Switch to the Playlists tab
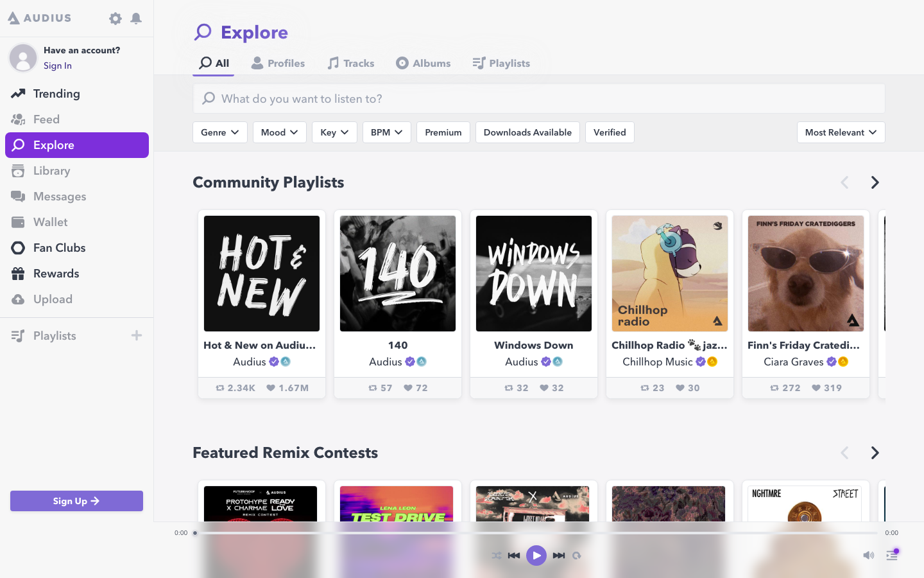The width and height of the screenshot is (924, 578). tap(502, 63)
